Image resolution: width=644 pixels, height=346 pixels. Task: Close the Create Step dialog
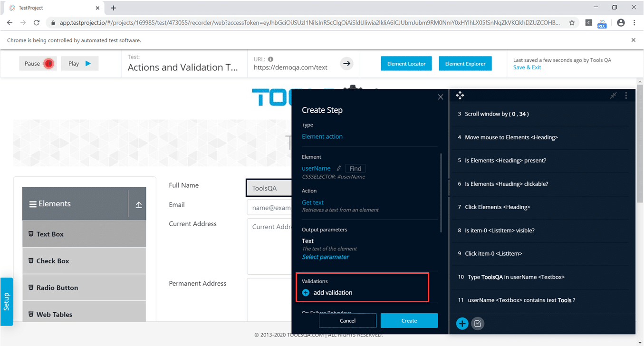(440, 97)
